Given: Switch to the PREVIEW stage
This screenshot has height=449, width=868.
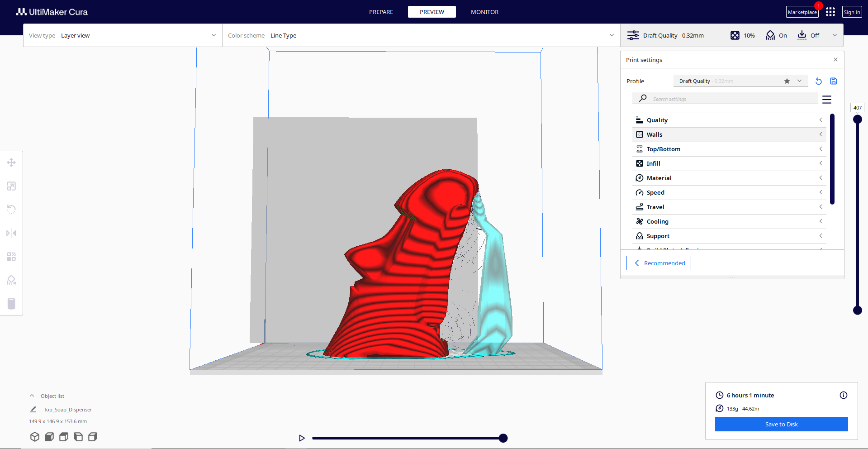Looking at the screenshot, I should 432,12.
